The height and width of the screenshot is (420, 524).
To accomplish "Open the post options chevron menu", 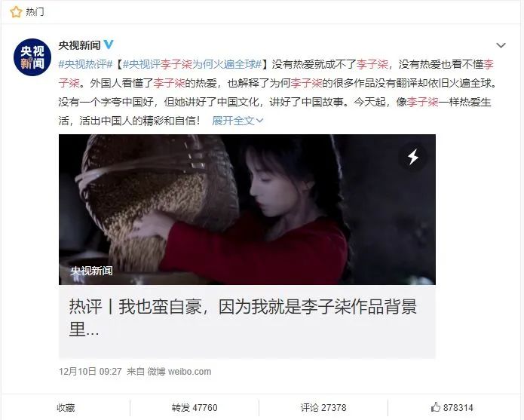I will (501, 45).
